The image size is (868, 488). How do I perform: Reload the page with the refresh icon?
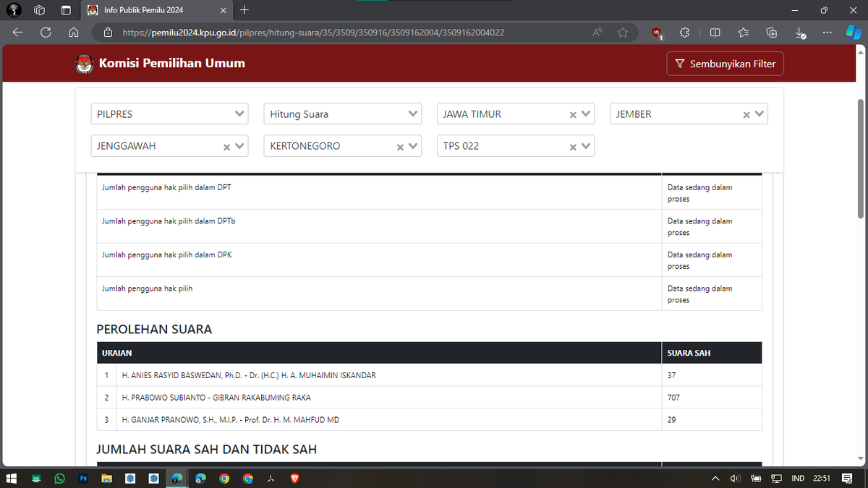coord(46,32)
